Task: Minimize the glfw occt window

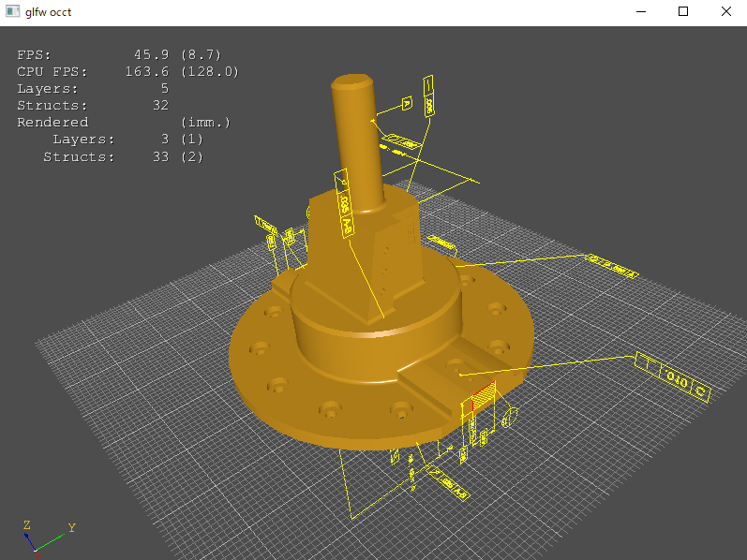Action: pyautogui.click(x=641, y=12)
